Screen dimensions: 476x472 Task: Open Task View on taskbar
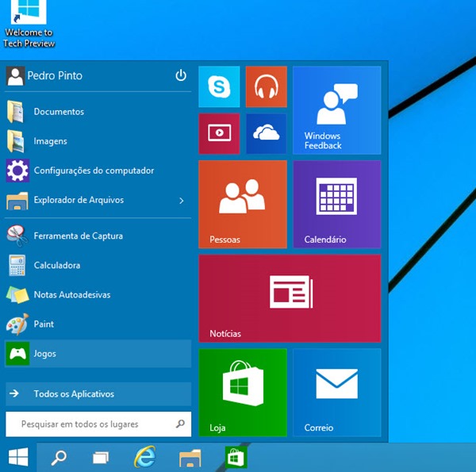coord(101,458)
